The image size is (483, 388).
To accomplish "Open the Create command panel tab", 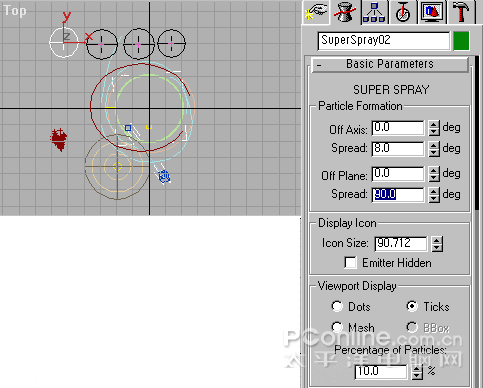I will point(316,13).
